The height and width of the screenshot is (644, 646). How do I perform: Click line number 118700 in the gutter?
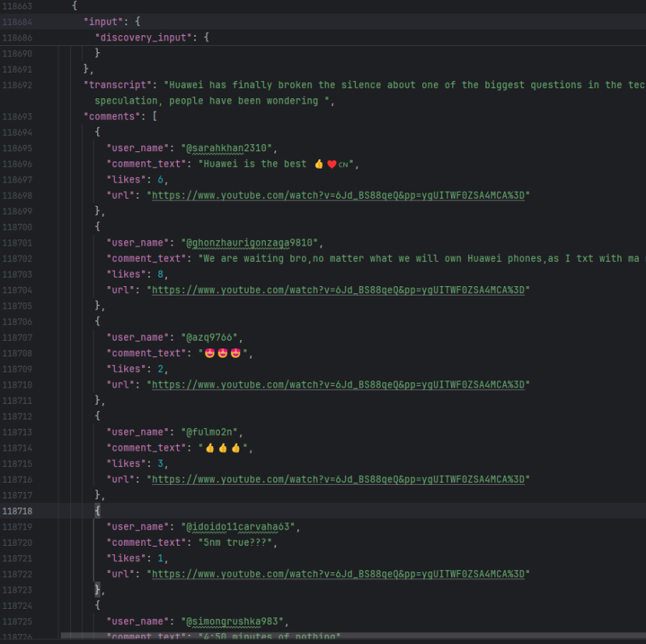(x=17, y=227)
